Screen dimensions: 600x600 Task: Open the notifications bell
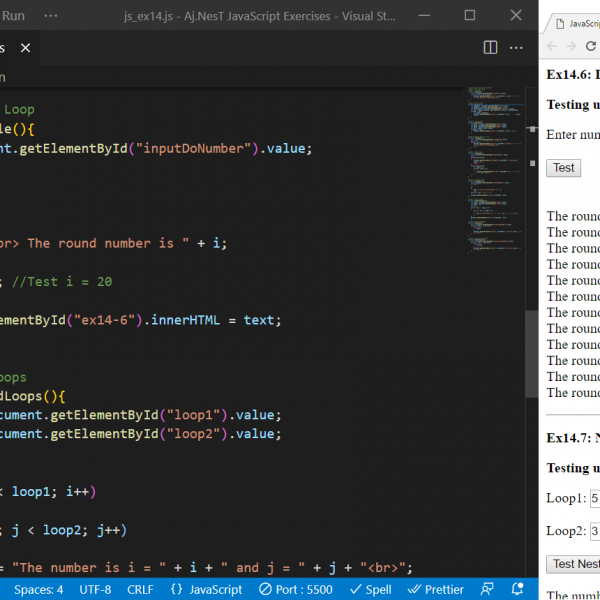518,589
